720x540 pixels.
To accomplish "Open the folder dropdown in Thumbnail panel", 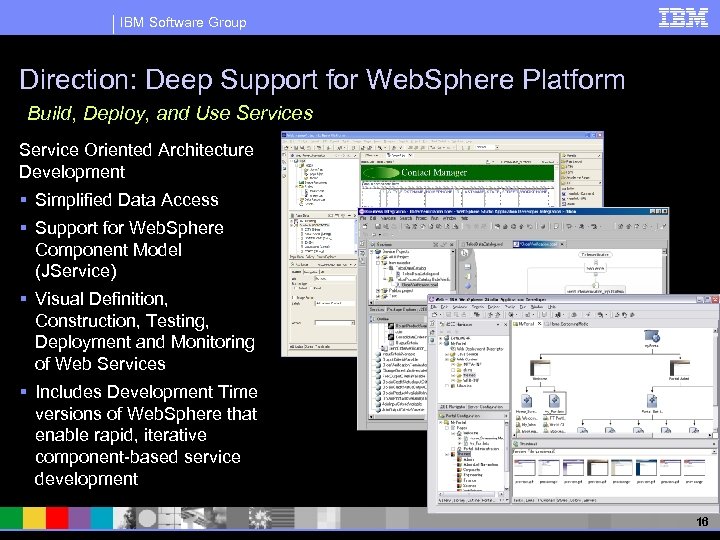I will pyautogui.click(x=714, y=452).
